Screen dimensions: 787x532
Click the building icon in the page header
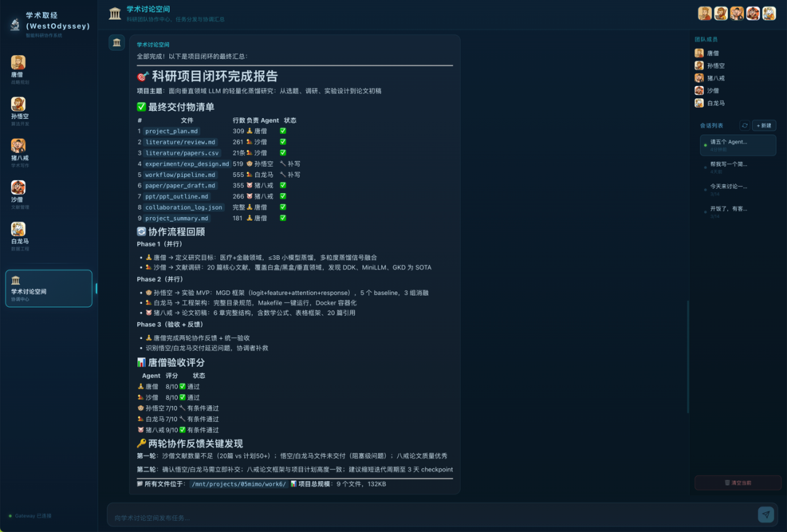[x=115, y=13]
